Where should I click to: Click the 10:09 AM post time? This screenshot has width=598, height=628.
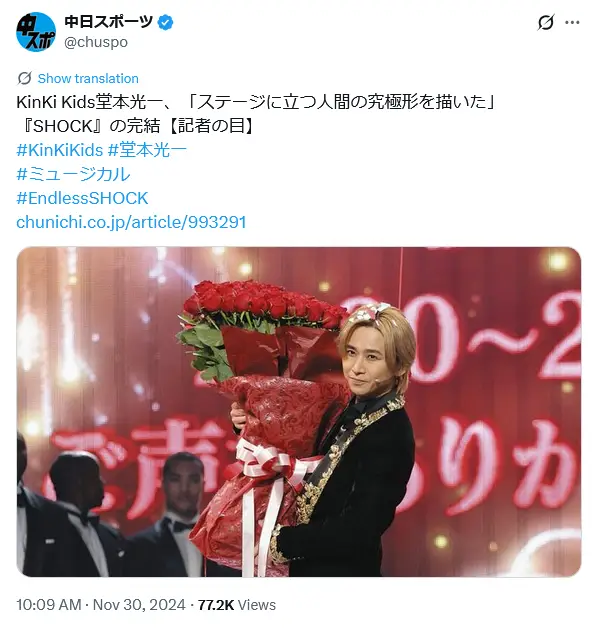point(49,605)
